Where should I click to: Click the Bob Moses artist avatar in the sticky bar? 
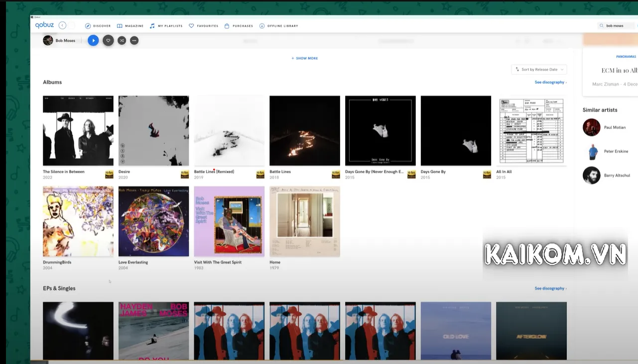click(48, 40)
